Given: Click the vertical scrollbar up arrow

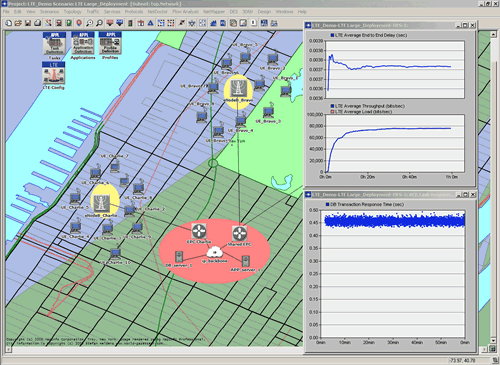Looking at the screenshot, I should pos(493,34).
